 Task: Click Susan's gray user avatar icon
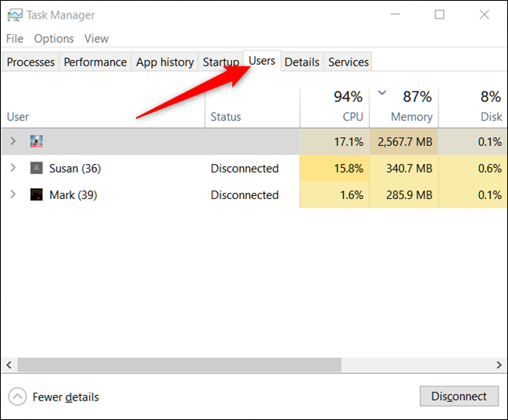click(36, 168)
